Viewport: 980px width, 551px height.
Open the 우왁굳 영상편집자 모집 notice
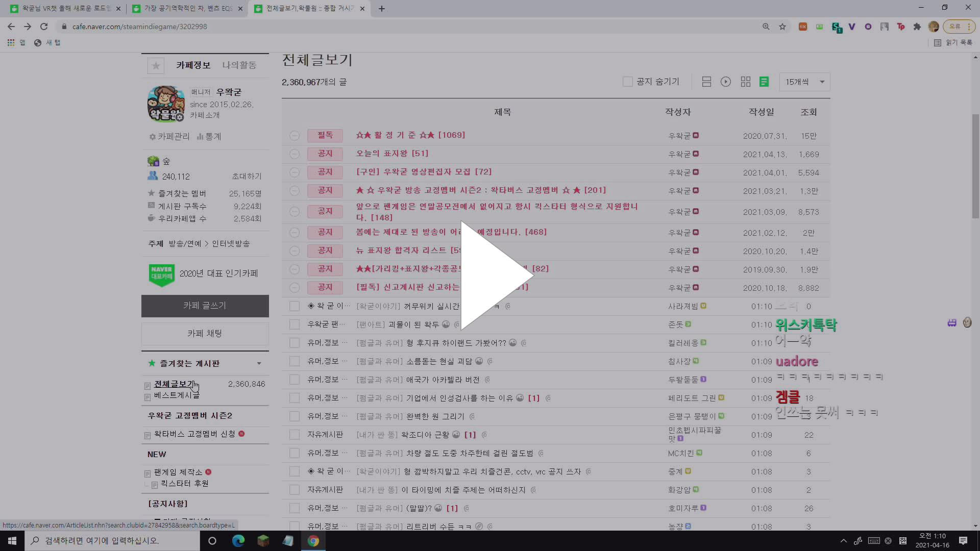click(424, 172)
